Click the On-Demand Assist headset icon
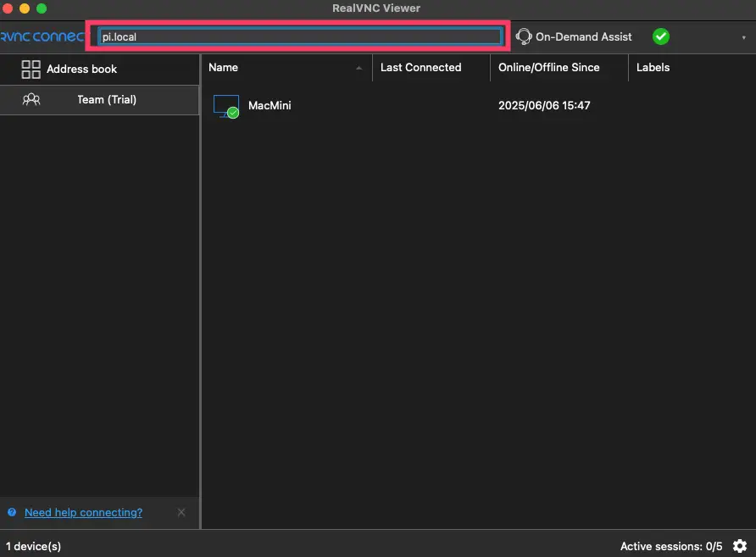 pyautogui.click(x=524, y=36)
